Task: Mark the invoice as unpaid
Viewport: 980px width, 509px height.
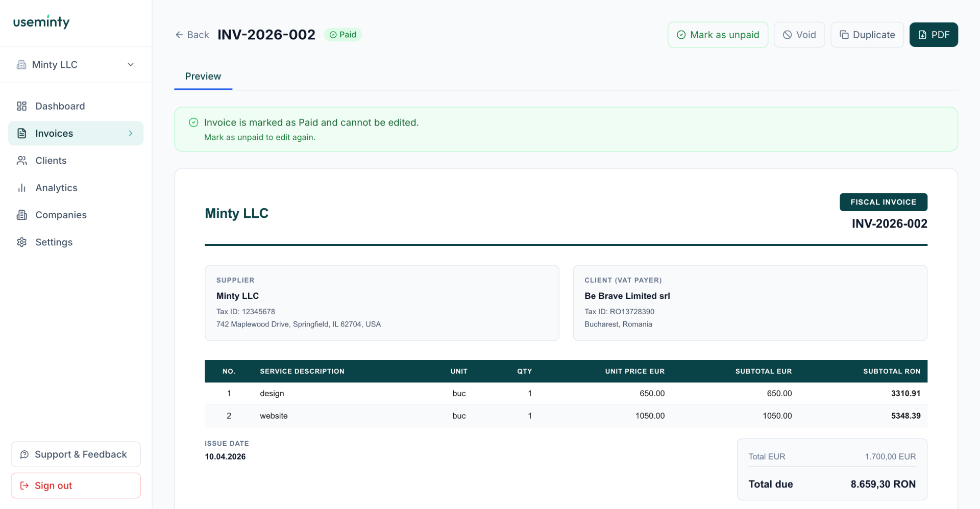Action: (x=718, y=35)
